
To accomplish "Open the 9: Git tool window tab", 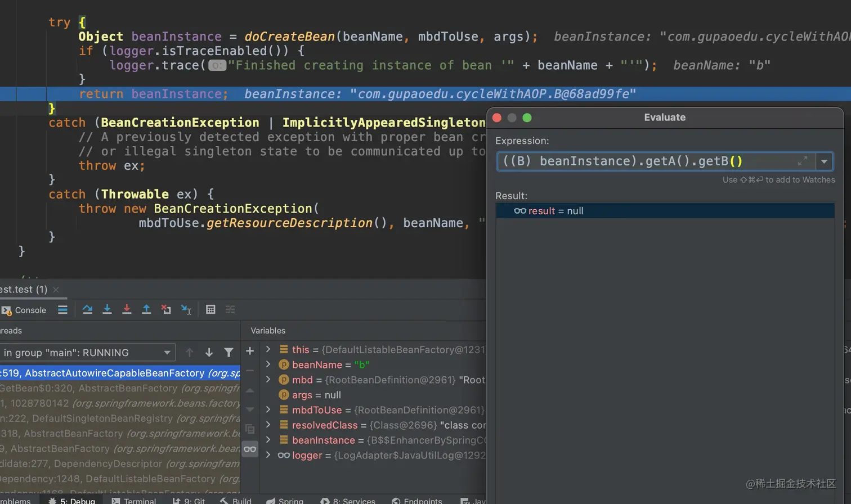I will pyautogui.click(x=189, y=501).
